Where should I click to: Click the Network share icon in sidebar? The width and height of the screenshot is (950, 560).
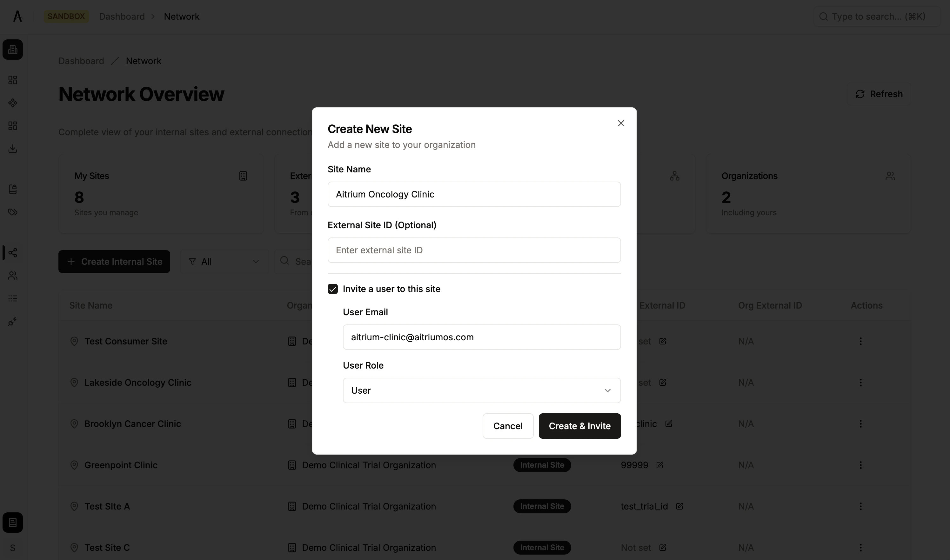tap(12, 252)
